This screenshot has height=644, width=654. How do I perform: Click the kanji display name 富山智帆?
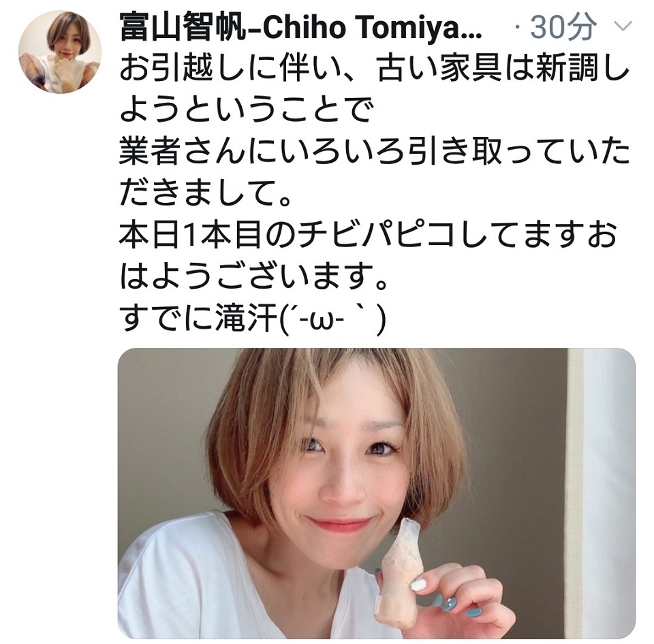pos(181,27)
